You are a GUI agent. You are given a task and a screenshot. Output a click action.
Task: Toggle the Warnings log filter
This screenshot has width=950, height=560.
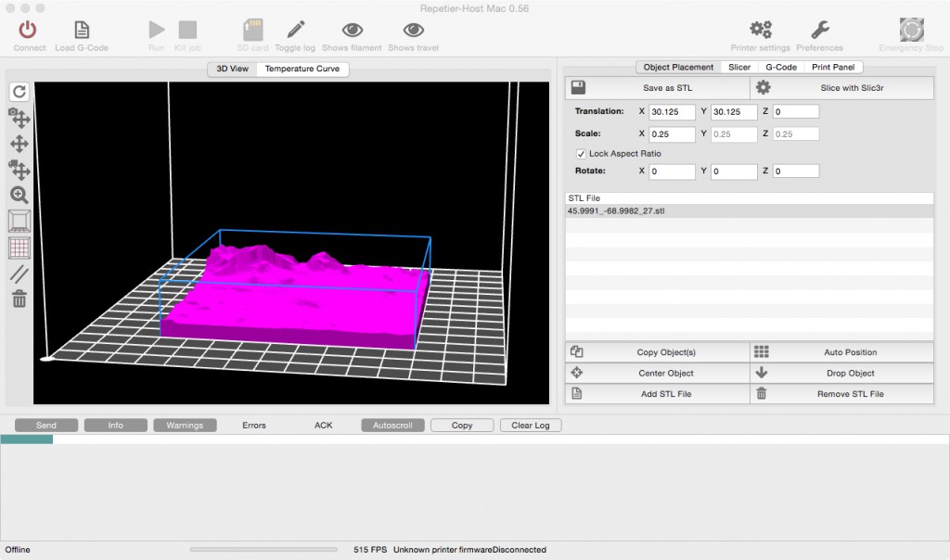185,425
